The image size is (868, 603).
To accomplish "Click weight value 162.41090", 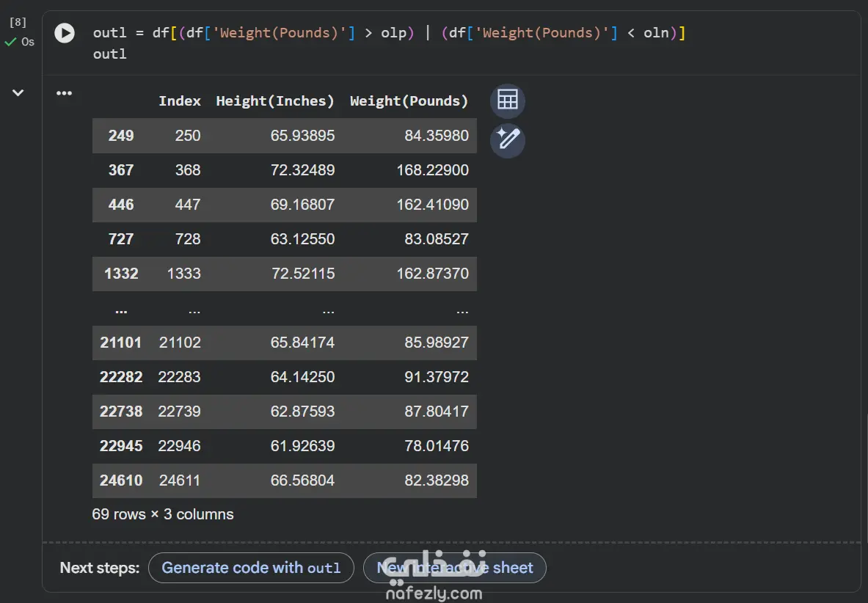I will click(x=432, y=205).
